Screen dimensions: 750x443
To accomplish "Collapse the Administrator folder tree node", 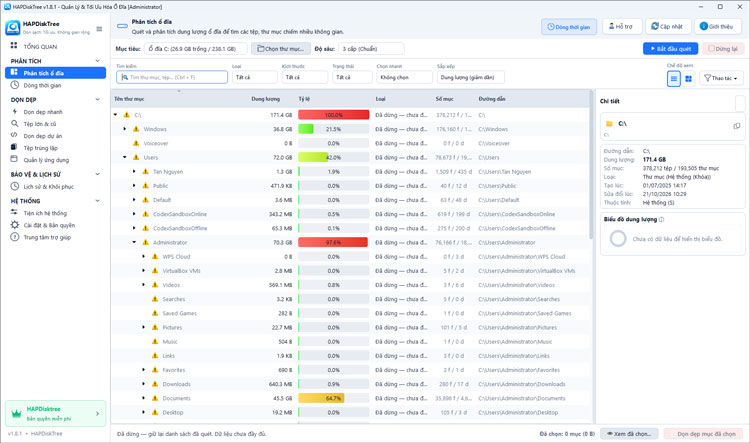I will coord(134,242).
